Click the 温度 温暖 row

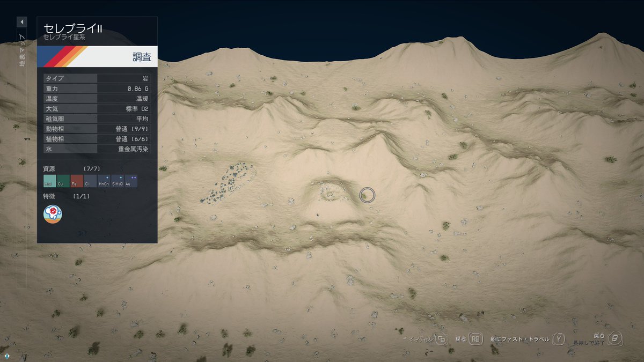(x=97, y=99)
